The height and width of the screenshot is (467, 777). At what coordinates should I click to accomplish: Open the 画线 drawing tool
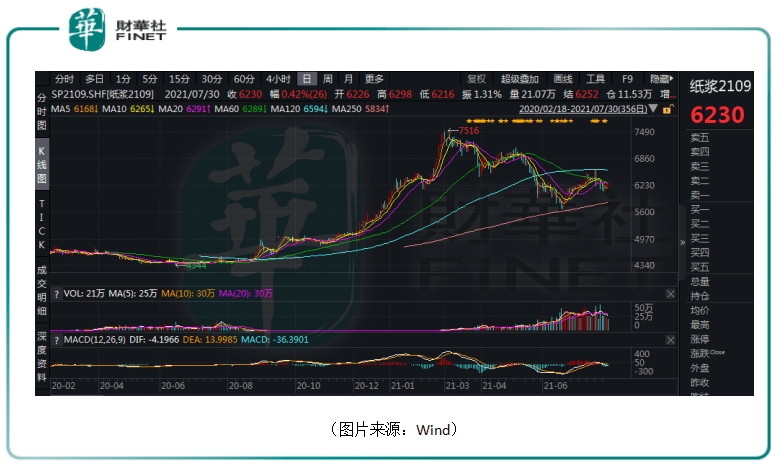pyautogui.click(x=563, y=78)
